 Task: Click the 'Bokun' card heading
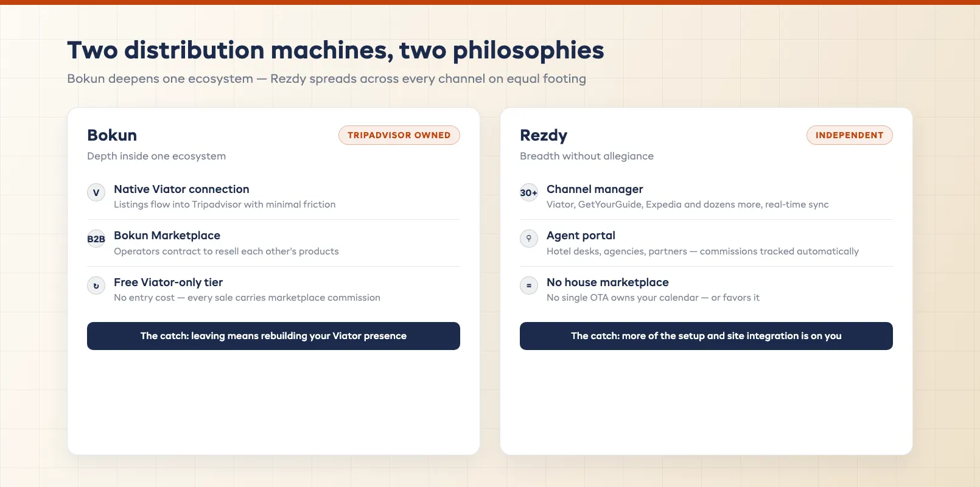tap(112, 135)
